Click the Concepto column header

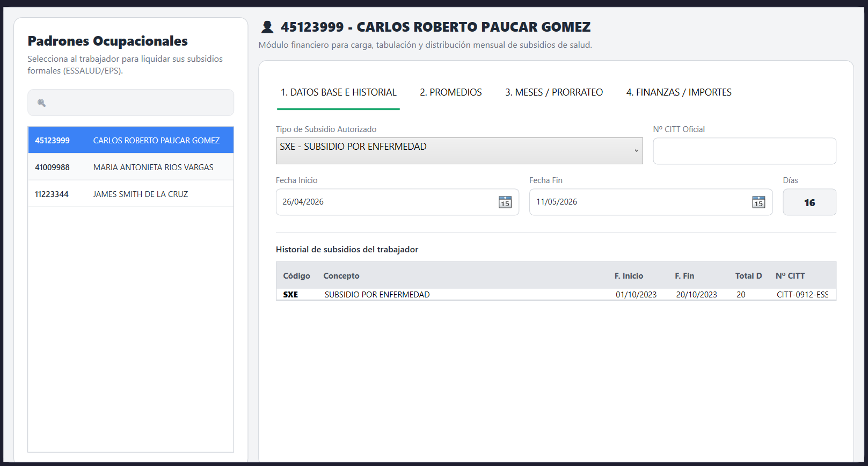tap(341, 276)
